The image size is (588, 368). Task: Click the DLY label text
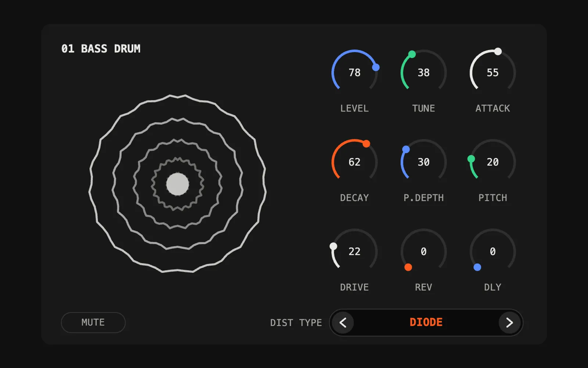coord(492,287)
